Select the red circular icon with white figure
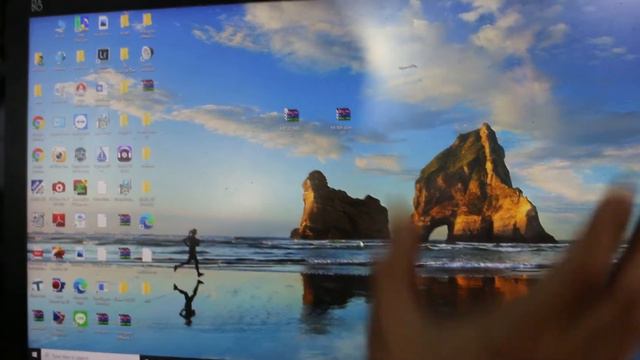640x360 pixels. tap(80, 88)
